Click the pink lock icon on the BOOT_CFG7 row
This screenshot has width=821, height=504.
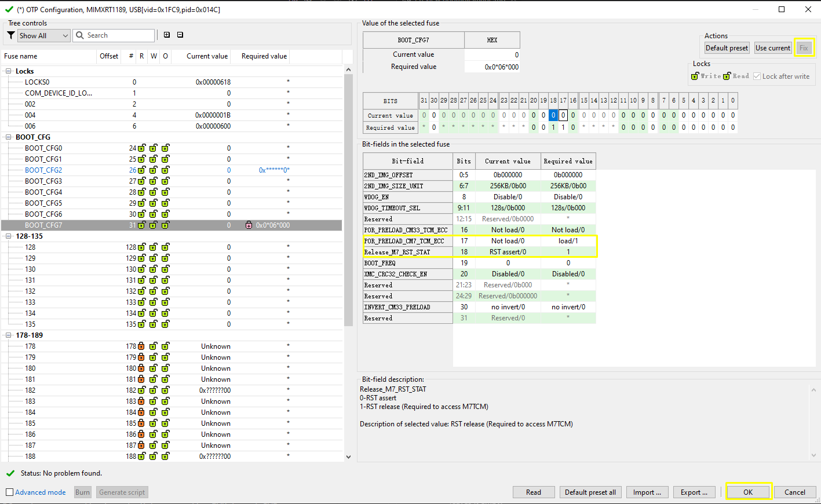pyautogui.click(x=249, y=225)
